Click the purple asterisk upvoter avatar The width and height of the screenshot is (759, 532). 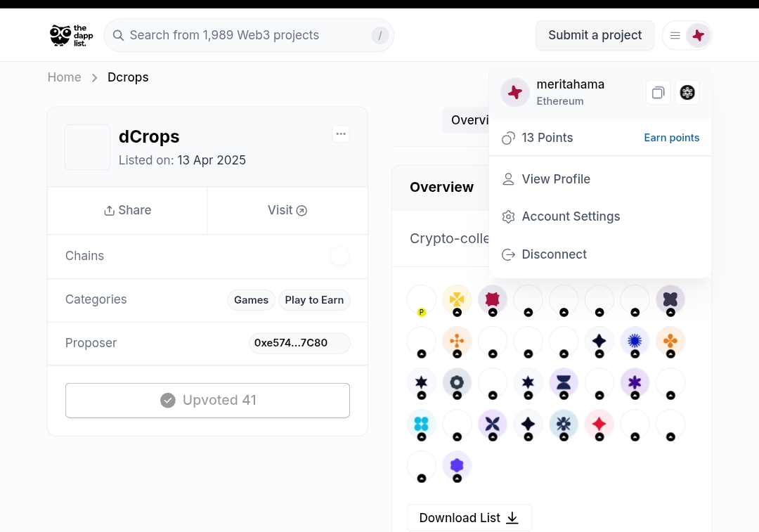(x=635, y=382)
